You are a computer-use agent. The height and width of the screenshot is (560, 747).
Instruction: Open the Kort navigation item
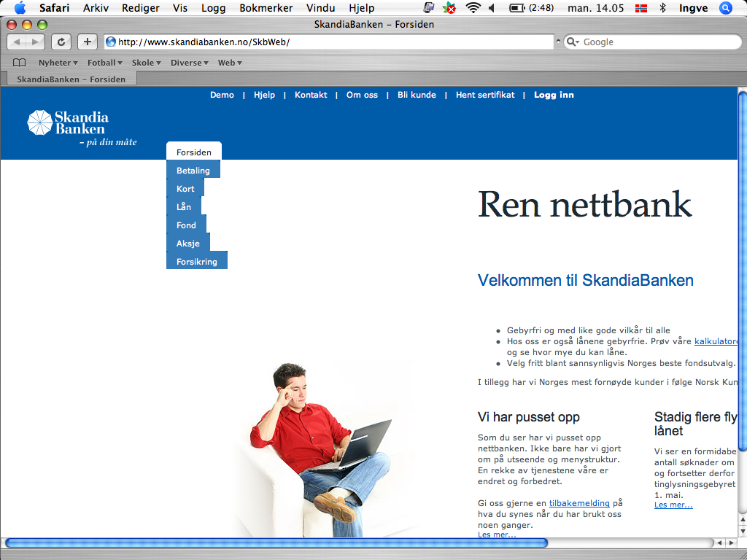coord(185,189)
